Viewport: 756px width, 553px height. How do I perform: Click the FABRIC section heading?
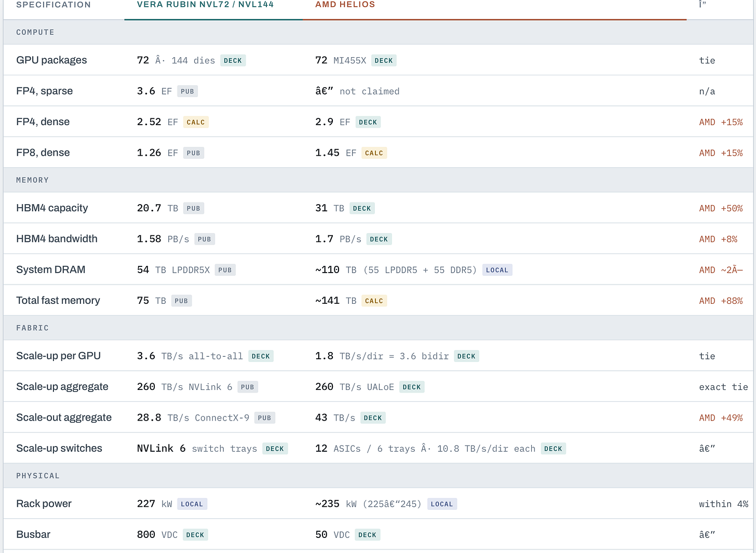point(33,328)
